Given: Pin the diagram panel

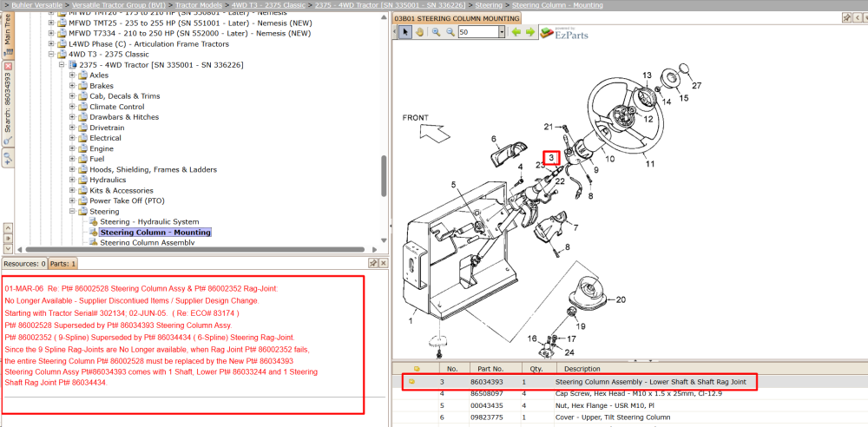Looking at the screenshot, I should (846, 18).
